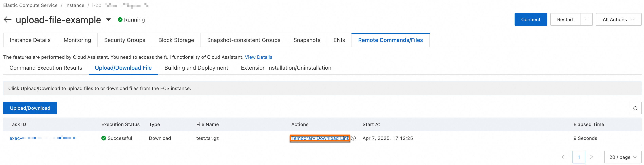The height and width of the screenshot is (165, 644).
Task: Open the All Actions dropdown
Action: coord(618,20)
